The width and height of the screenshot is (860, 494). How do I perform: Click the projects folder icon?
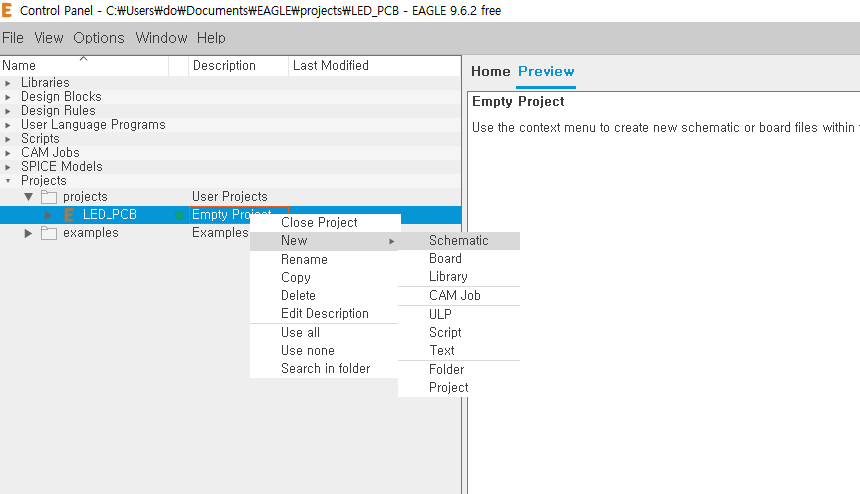click(x=49, y=197)
